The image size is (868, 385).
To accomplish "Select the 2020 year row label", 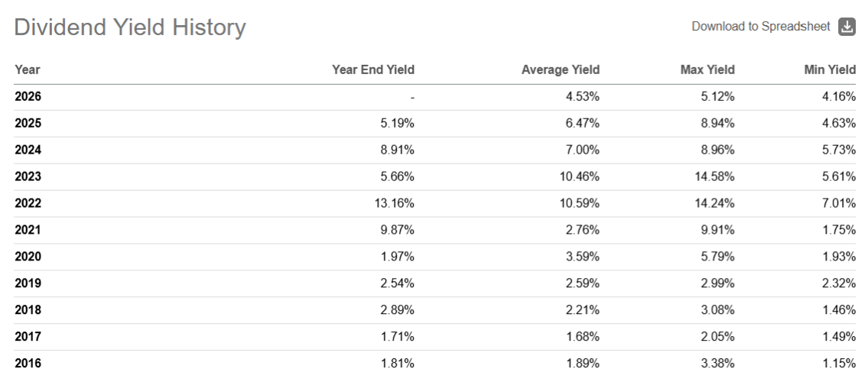I will click(x=28, y=257).
